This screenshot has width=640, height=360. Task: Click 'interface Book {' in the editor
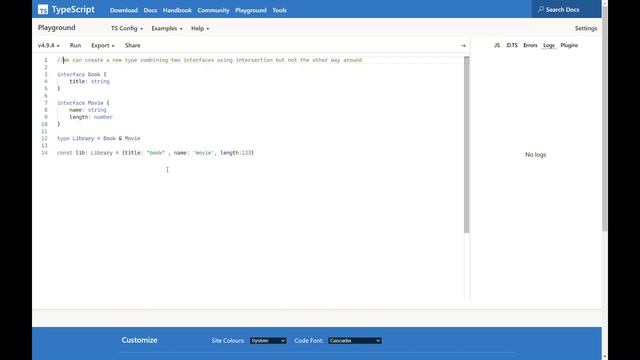click(82, 74)
